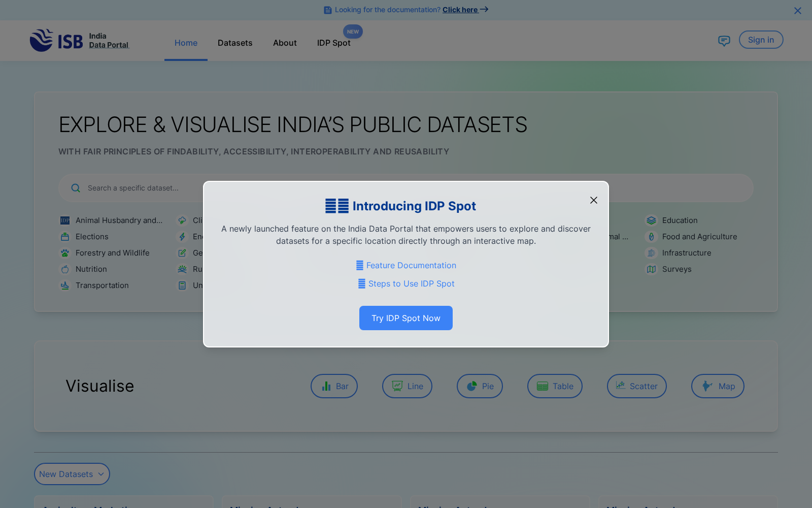Choose Map visualisation
This screenshot has height=508, width=812.
[x=718, y=386]
